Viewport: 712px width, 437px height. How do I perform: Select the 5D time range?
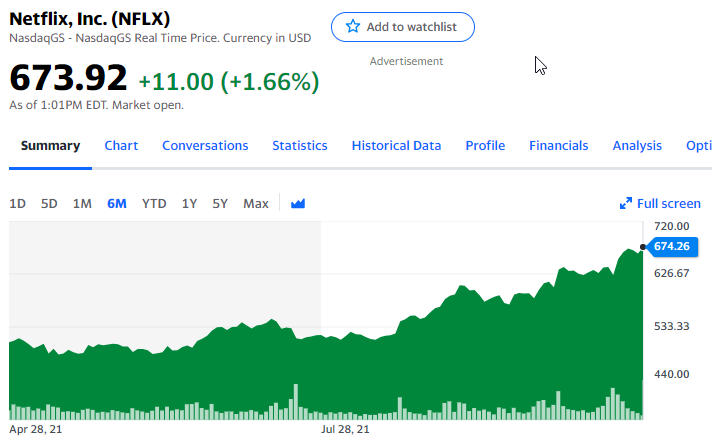[x=49, y=204]
